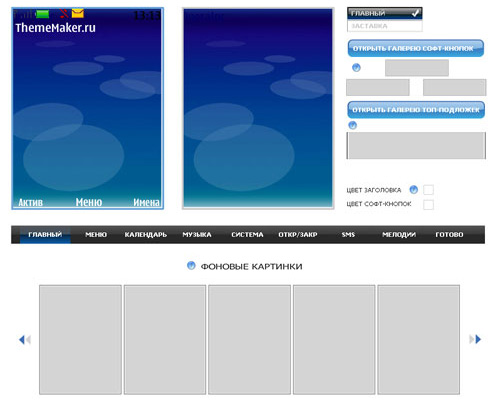Click the green battery icon in phone preview
This screenshot has width=500, height=412.
pyautogui.click(x=43, y=14)
